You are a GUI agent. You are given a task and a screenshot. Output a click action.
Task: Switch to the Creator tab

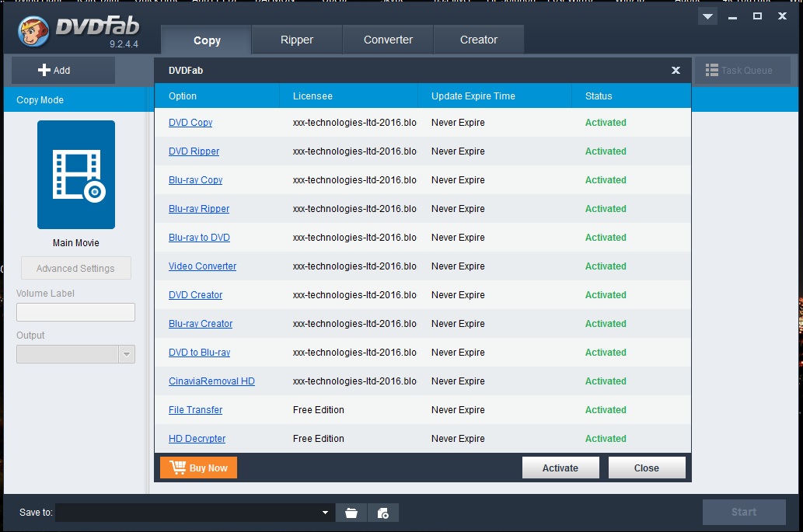pyautogui.click(x=479, y=40)
